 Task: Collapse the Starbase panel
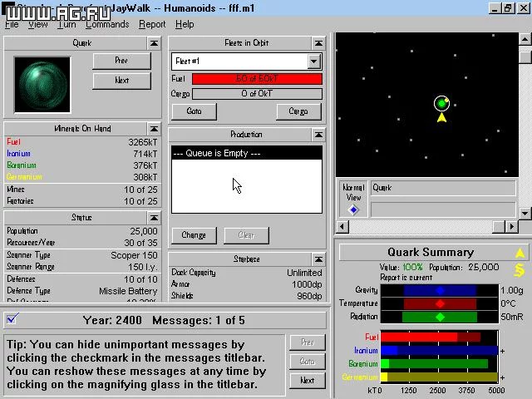coord(318,259)
